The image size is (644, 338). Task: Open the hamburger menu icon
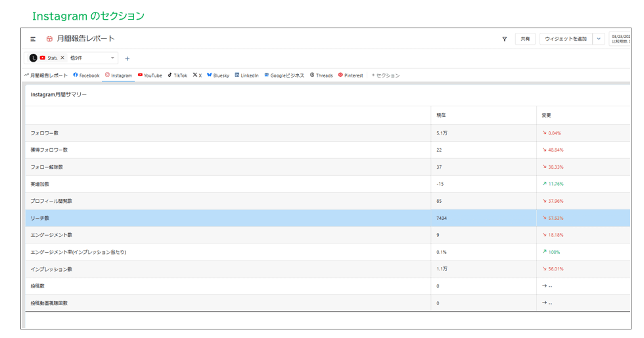[x=33, y=39]
